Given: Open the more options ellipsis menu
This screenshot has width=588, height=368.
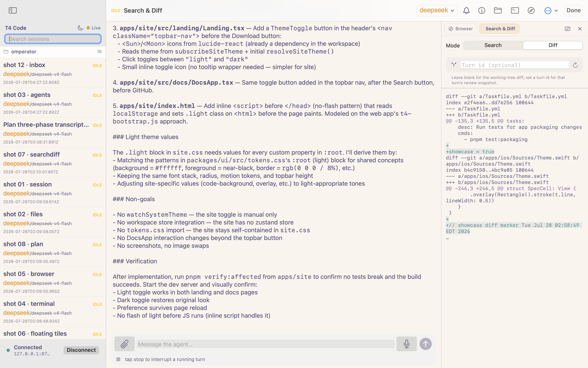Looking at the screenshot, I should coord(551,10).
